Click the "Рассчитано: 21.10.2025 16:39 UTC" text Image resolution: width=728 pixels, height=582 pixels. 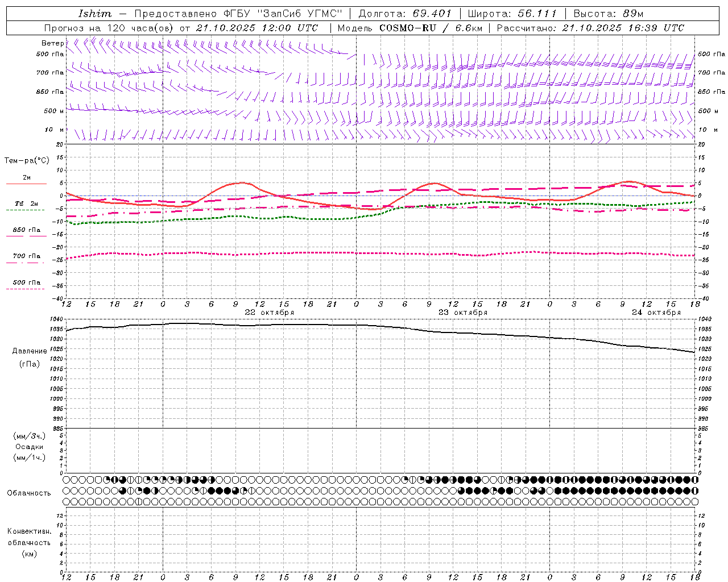coord(590,28)
